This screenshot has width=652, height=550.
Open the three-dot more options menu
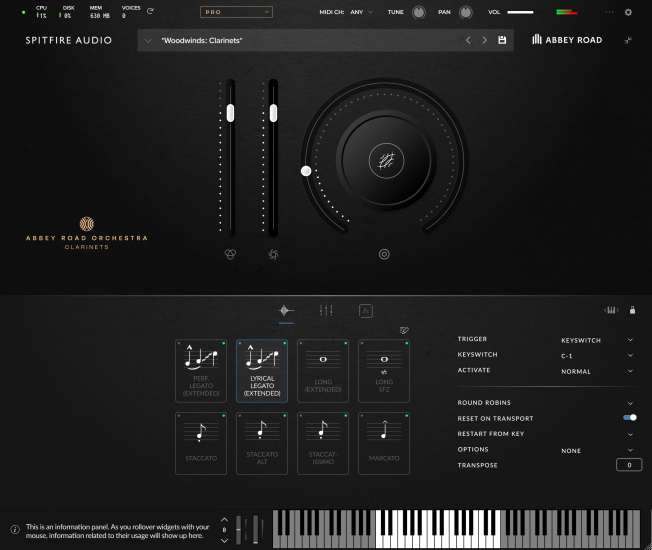[609, 12]
